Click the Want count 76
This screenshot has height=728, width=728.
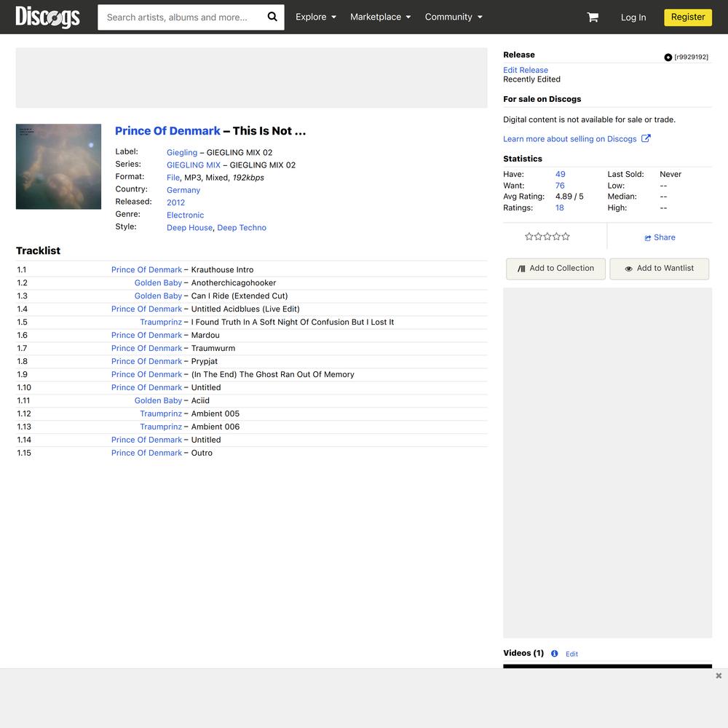560,185
